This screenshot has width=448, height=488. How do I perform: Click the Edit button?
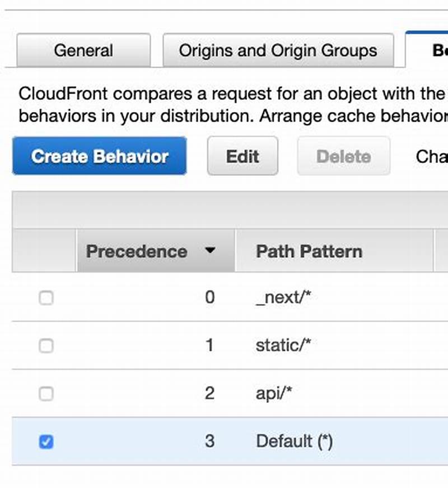242,156
